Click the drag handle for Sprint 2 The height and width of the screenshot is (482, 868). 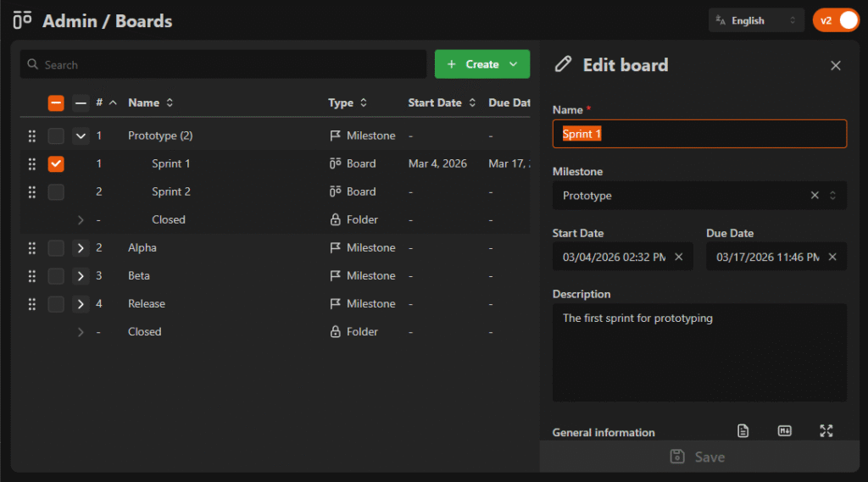[x=32, y=192]
